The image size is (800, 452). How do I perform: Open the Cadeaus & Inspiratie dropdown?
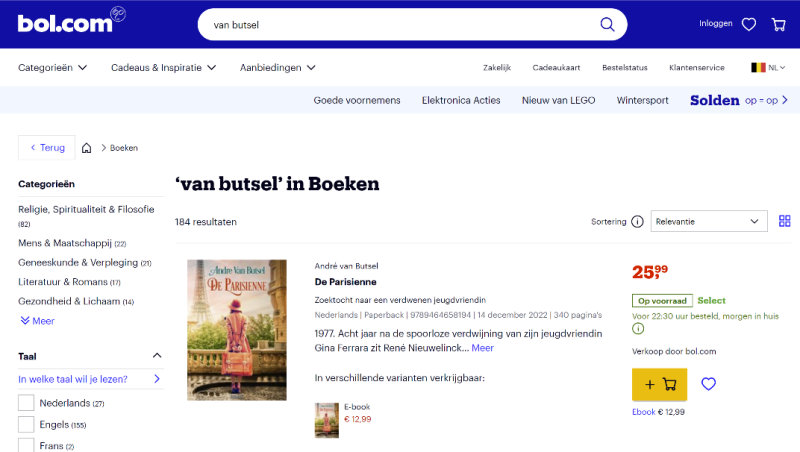(x=163, y=67)
